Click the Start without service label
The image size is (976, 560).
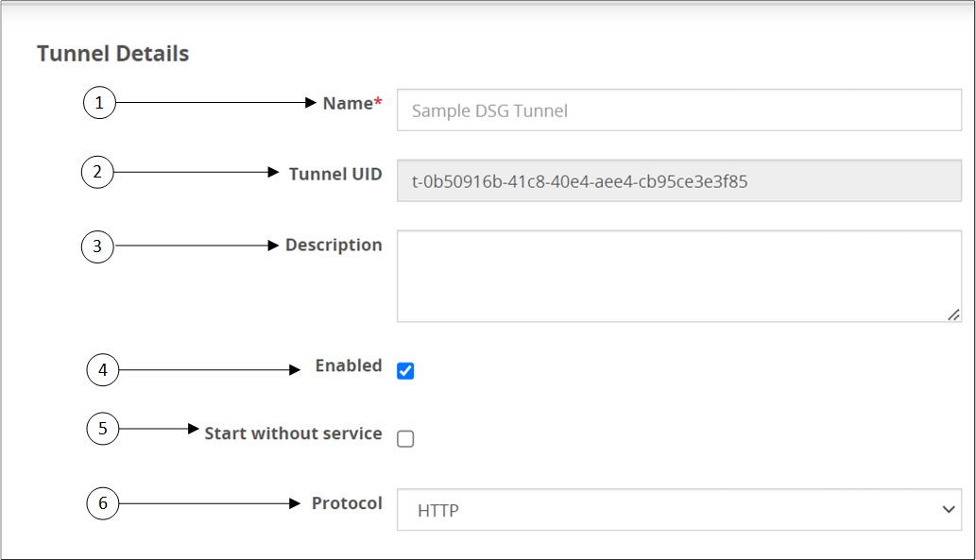point(293,434)
